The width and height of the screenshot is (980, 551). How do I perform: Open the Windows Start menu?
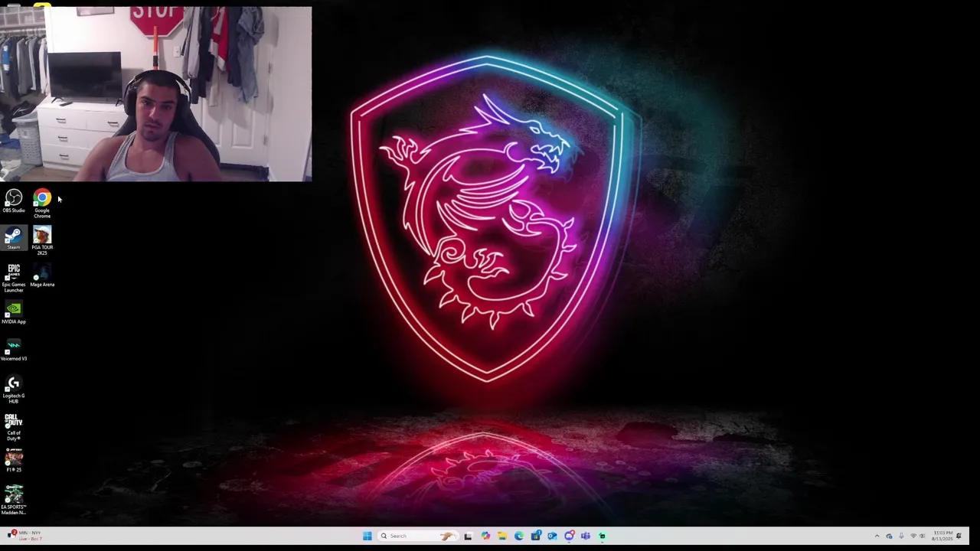pyautogui.click(x=367, y=536)
